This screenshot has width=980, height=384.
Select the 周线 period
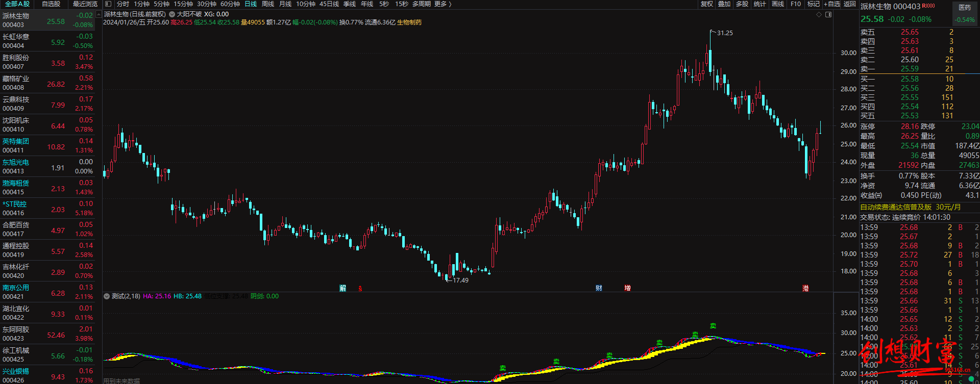coord(268,4)
